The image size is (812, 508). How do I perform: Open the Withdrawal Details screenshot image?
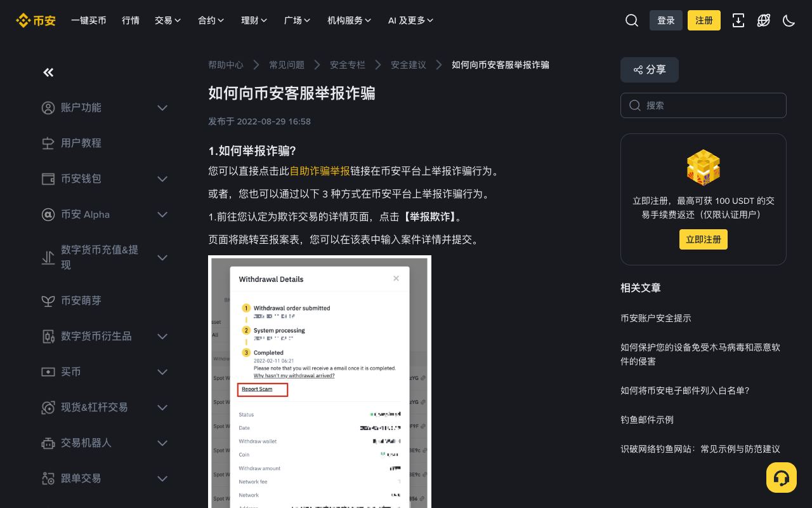pyautogui.click(x=320, y=382)
